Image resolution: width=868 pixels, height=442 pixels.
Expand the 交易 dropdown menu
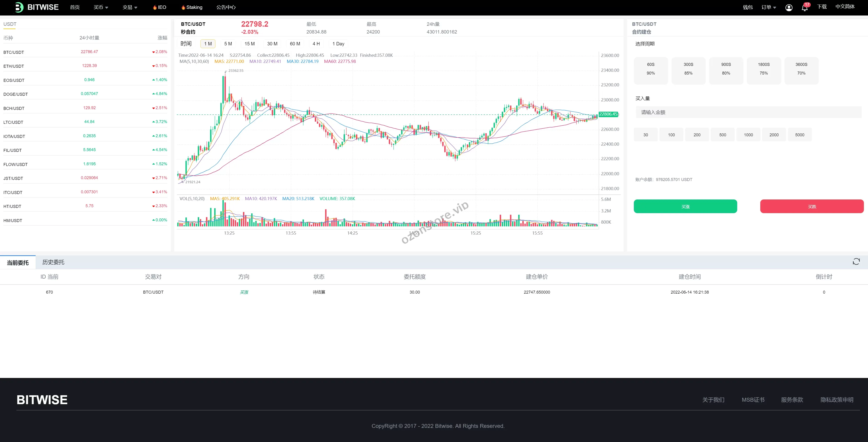click(x=130, y=7)
